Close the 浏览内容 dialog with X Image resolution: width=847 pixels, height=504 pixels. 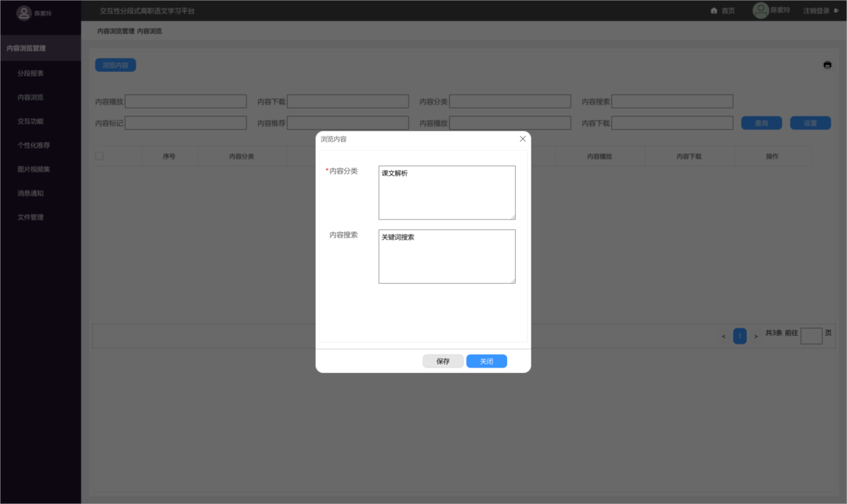[523, 139]
